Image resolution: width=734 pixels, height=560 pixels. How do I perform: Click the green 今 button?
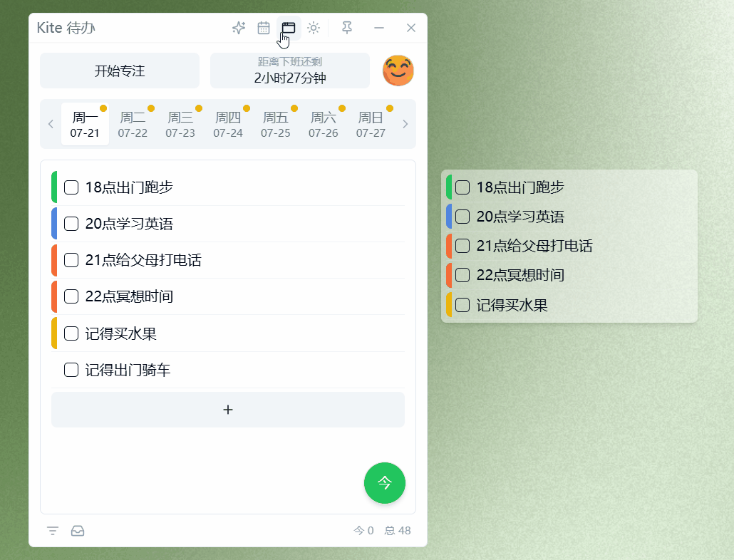(385, 483)
